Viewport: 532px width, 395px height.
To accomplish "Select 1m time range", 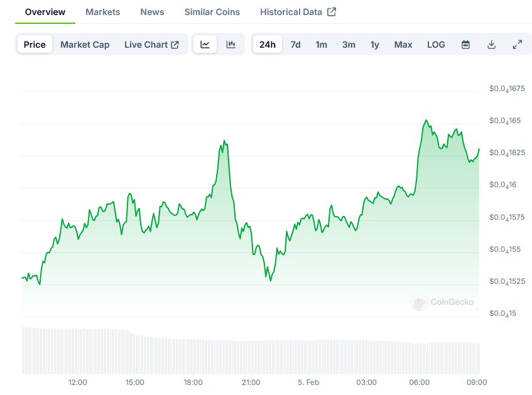I will 321,45.
